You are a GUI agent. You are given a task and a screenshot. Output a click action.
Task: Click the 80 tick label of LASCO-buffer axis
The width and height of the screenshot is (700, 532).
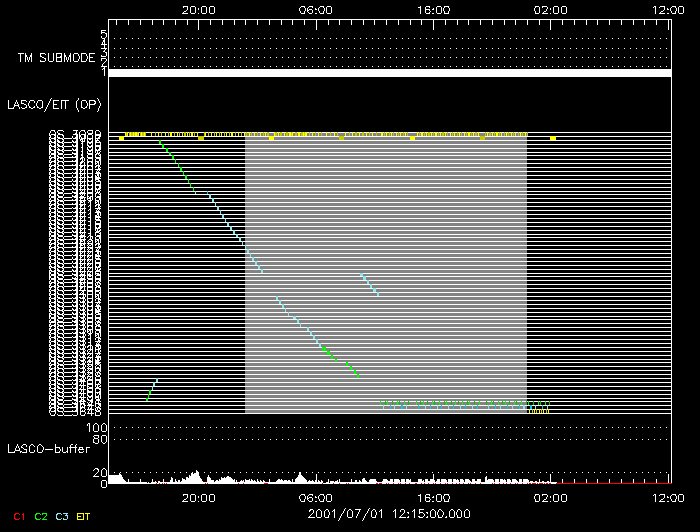pos(100,440)
